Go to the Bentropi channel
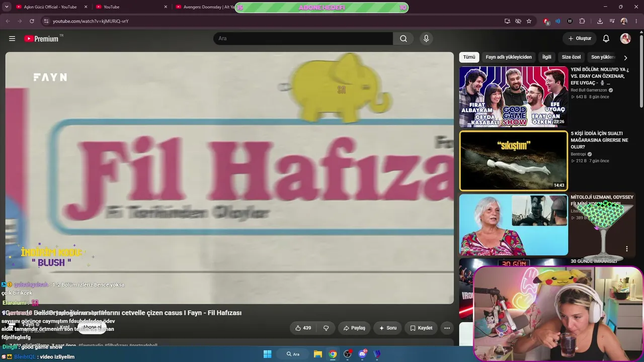Image resolution: width=644 pixels, height=362 pixels. (x=578, y=154)
